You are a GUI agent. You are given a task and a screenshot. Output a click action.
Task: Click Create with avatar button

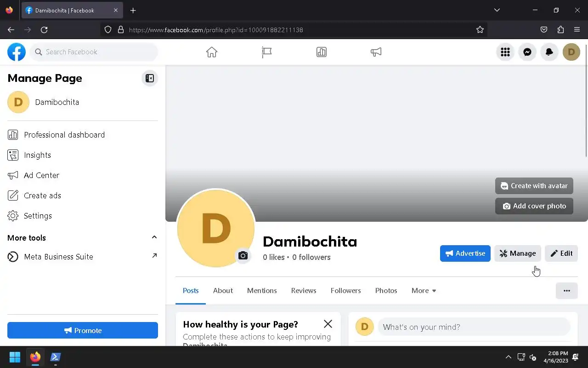(534, 186)
